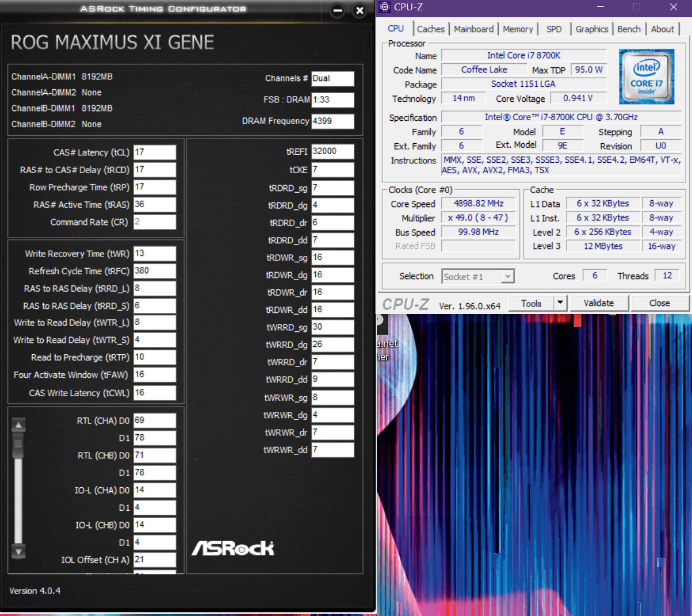Close the CPU-Z window with X

[x=674, y=7]
